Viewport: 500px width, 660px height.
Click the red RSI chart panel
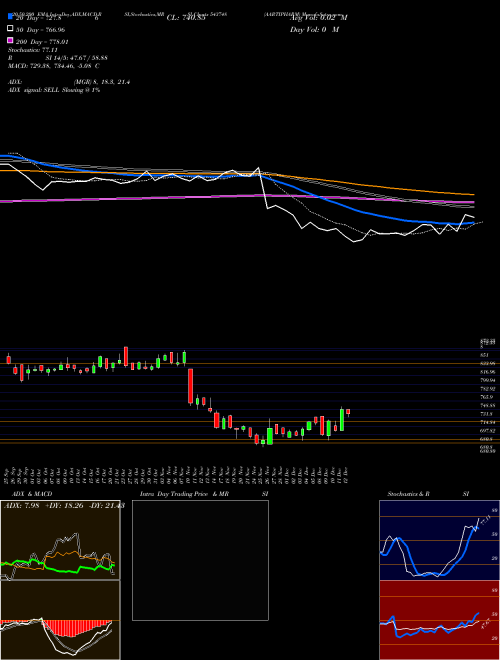pos(439,620)
